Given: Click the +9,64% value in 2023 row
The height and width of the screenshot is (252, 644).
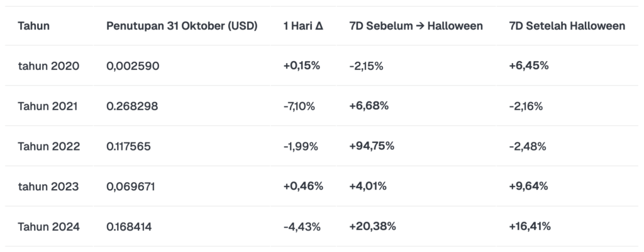Looking at the screenshot, I should coord(528,186).
